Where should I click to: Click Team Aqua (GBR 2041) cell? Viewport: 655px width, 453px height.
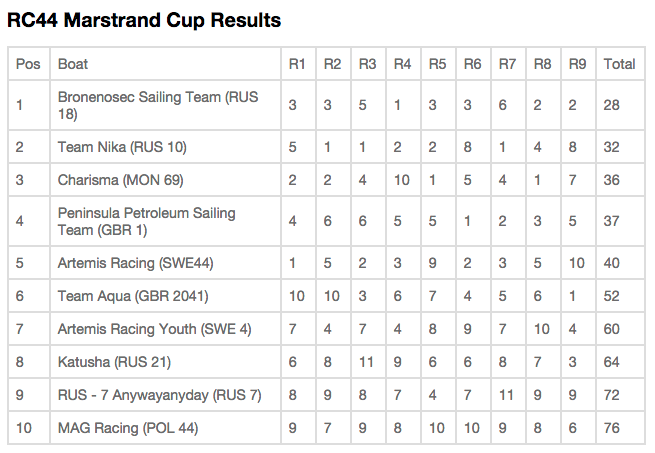tap(133, 296)
